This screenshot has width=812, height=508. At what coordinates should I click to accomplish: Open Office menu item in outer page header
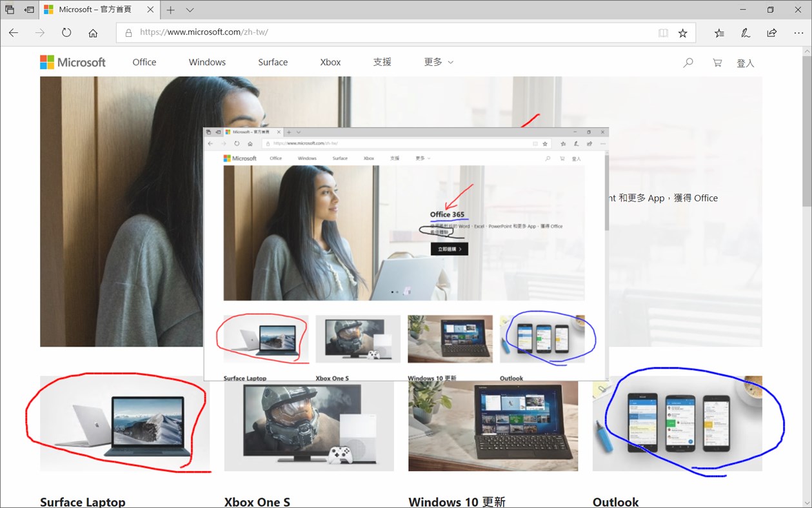tap(144, 62)
